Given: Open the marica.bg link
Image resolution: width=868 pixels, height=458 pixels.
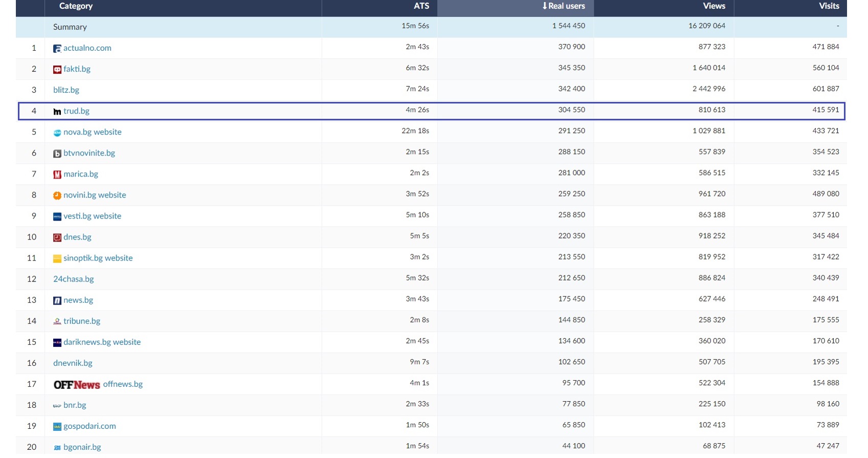Looking at the screenshot, I should [81, 174].
